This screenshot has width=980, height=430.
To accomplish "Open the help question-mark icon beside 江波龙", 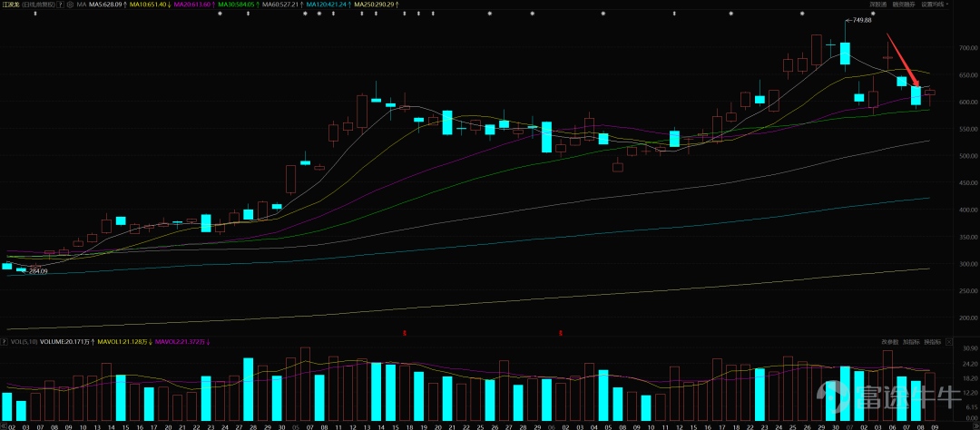I will [61, 5].
